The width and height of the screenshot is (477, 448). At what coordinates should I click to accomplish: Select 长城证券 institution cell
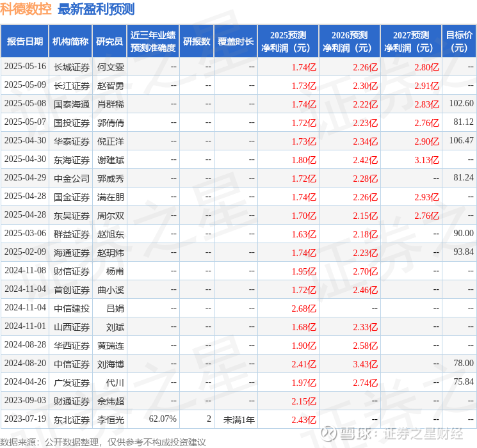click(x=72, y=67)
